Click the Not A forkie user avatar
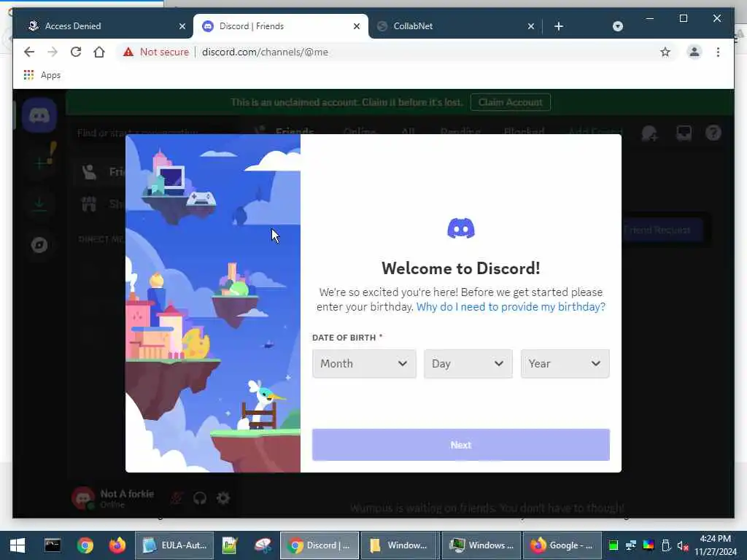 point(83,498)
